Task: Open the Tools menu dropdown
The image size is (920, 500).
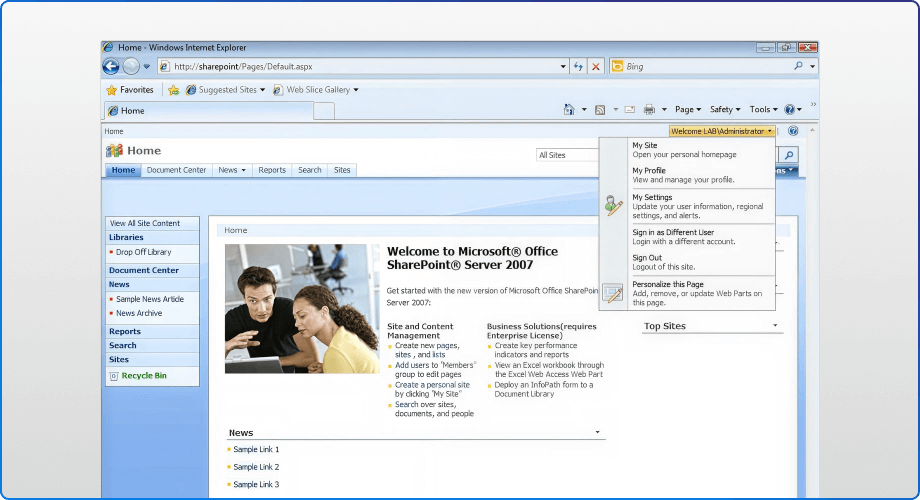Action: pos(763,109)
